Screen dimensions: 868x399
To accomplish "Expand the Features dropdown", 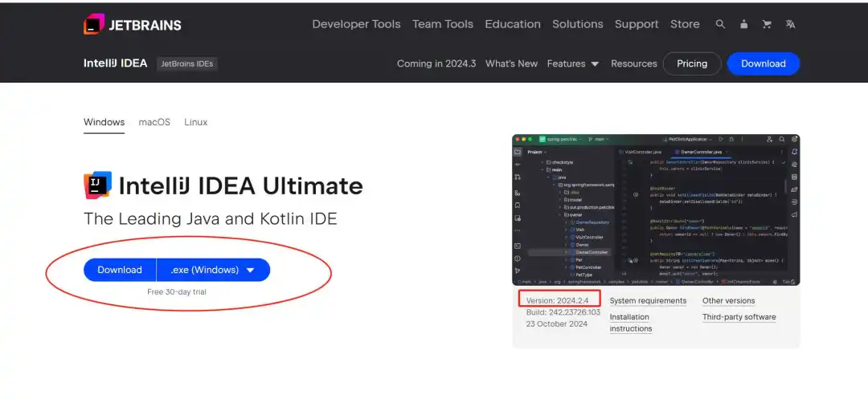I will click(x=573, y=63).
